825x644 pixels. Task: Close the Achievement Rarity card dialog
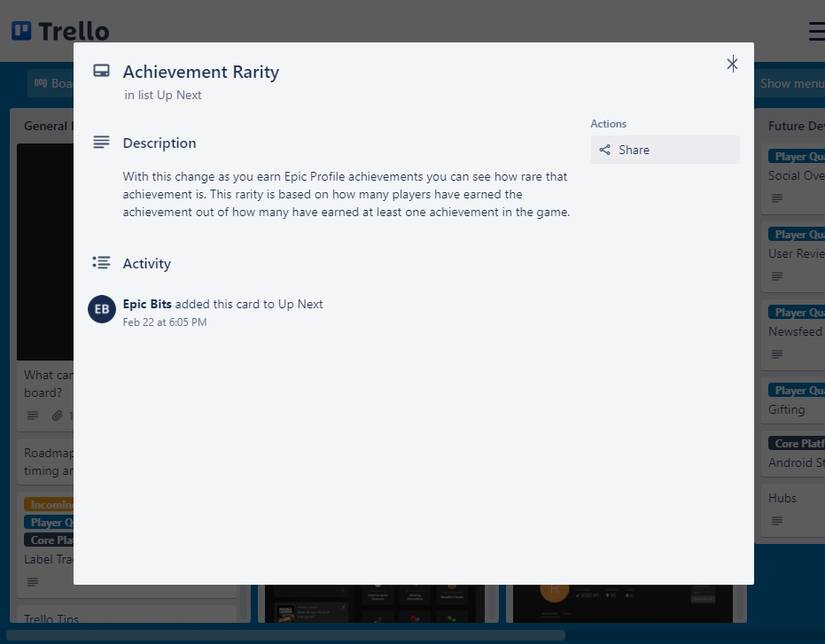click(x=732, y=63)
